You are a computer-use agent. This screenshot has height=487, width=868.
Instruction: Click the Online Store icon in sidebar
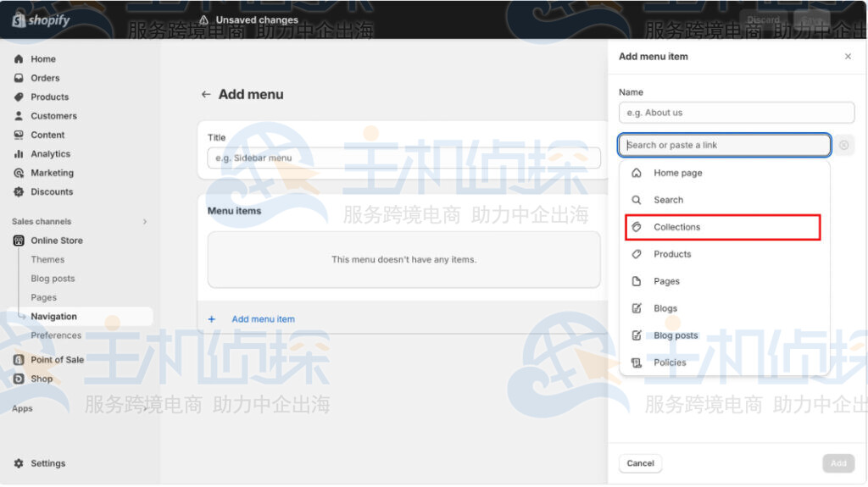pos(19,241)
